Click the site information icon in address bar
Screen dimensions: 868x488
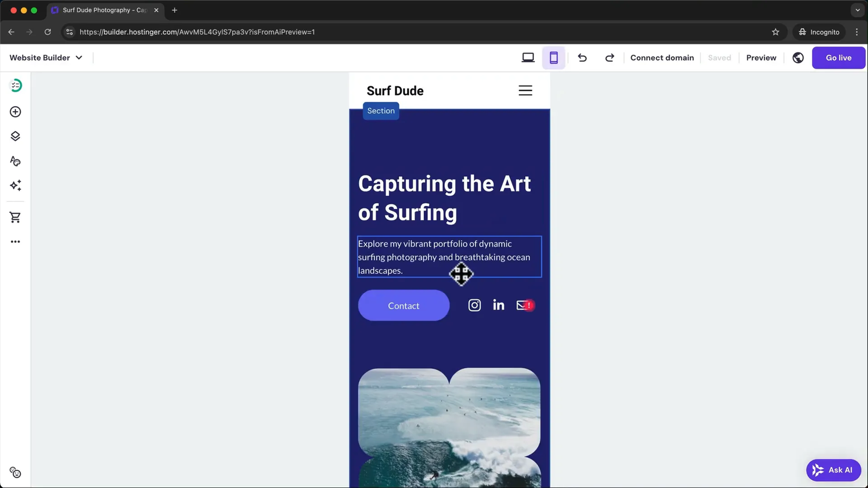click(x=69, y=32)
